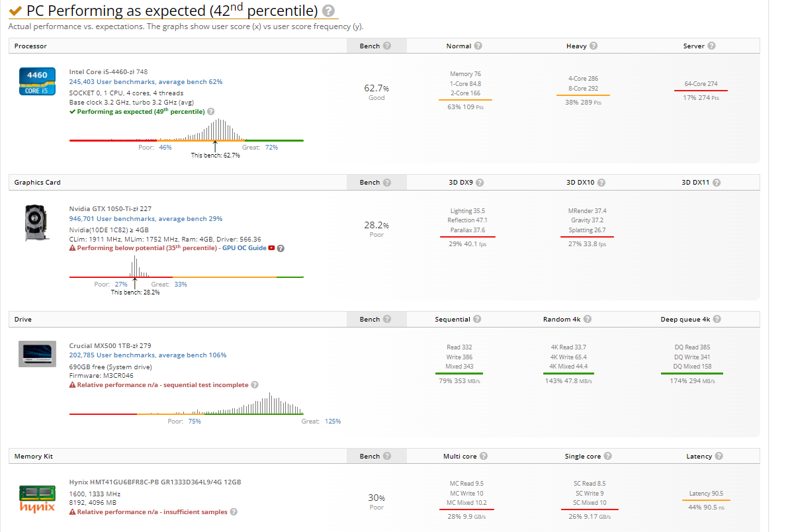792x532 pixels.
Task: Open the help tooltip beside the page title
Action: (327, 11)
